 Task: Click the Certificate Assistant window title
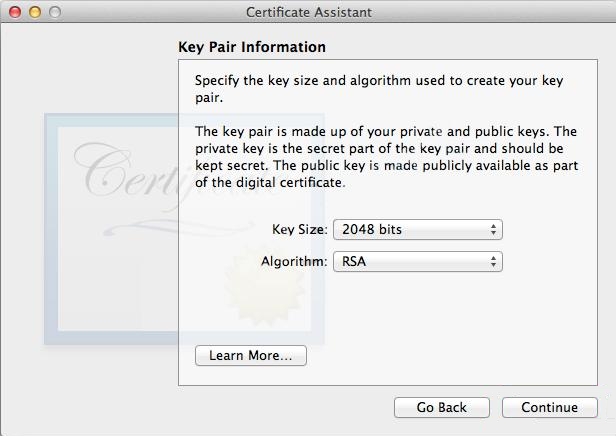[x=309, y=12]
